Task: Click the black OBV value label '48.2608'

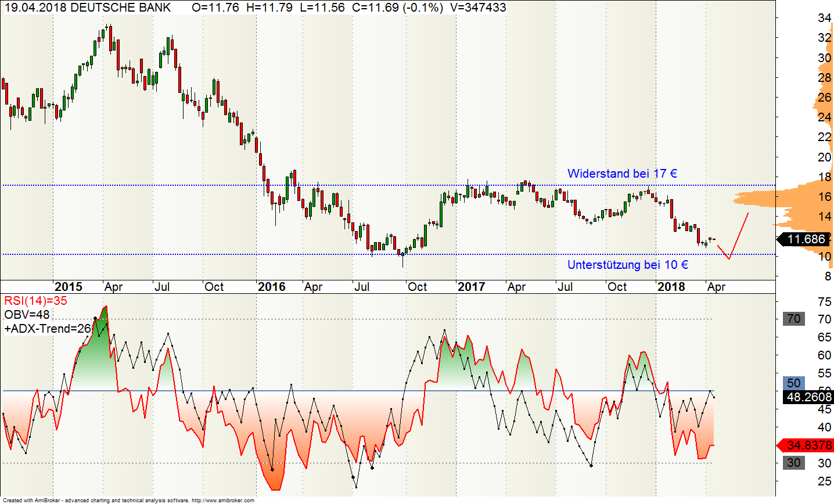Action: 809,397
